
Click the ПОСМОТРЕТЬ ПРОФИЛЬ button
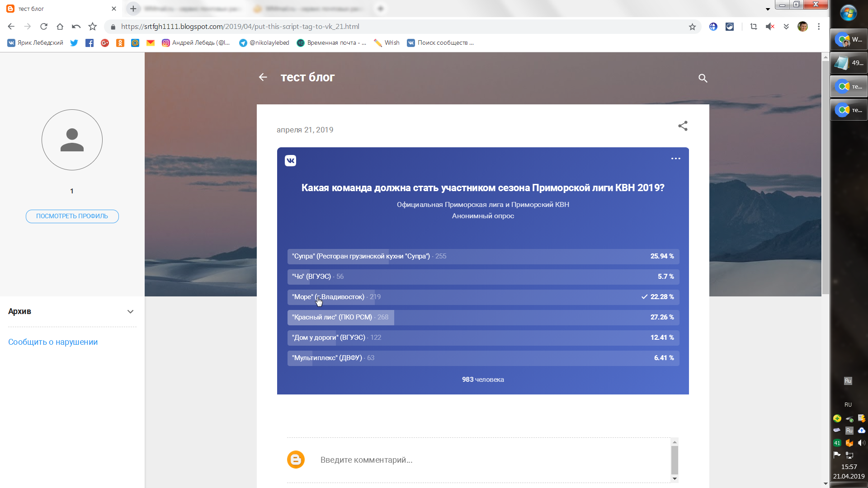click(x=72, y=216)
